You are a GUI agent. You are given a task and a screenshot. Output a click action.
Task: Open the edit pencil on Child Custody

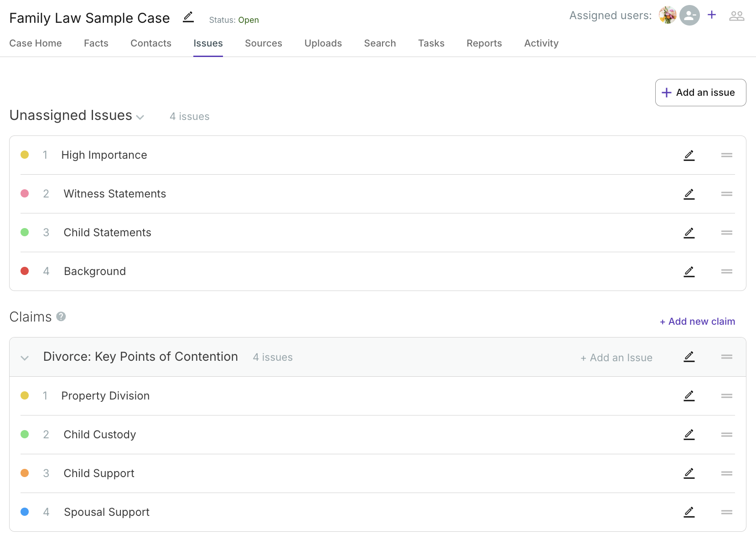coord(689,435)
